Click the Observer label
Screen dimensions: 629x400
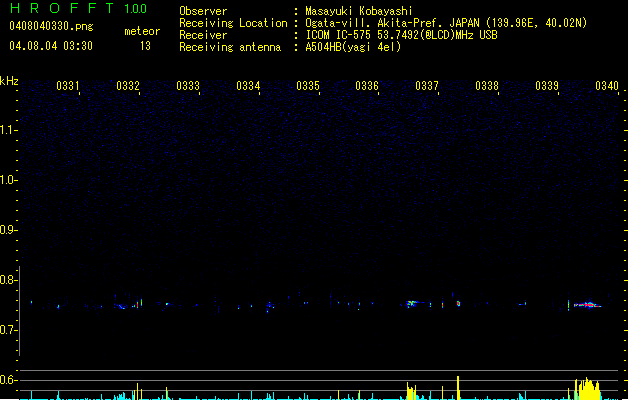[x=203, y=11]
